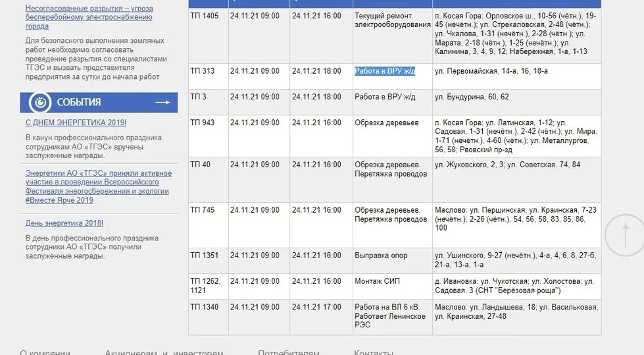Click table cell ТП 745
Image resolution: width=644 pixels, height=355 pixels.
[x=209, y=225]
